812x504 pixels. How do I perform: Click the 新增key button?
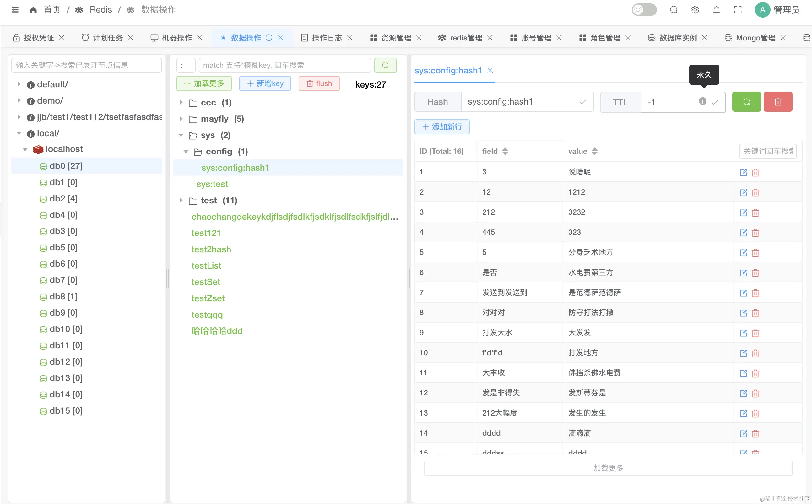(x=265, y=83)
